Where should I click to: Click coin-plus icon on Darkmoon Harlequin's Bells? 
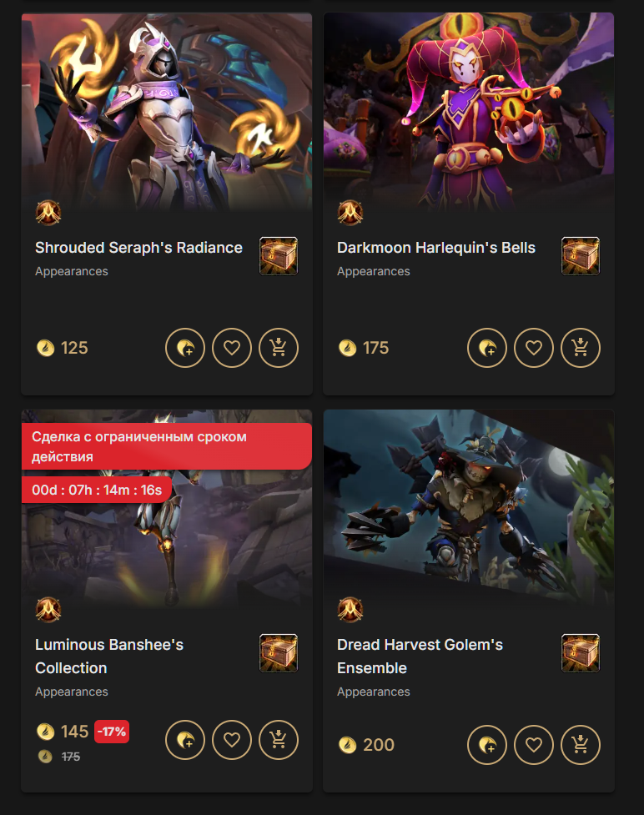tap(487, 348)
